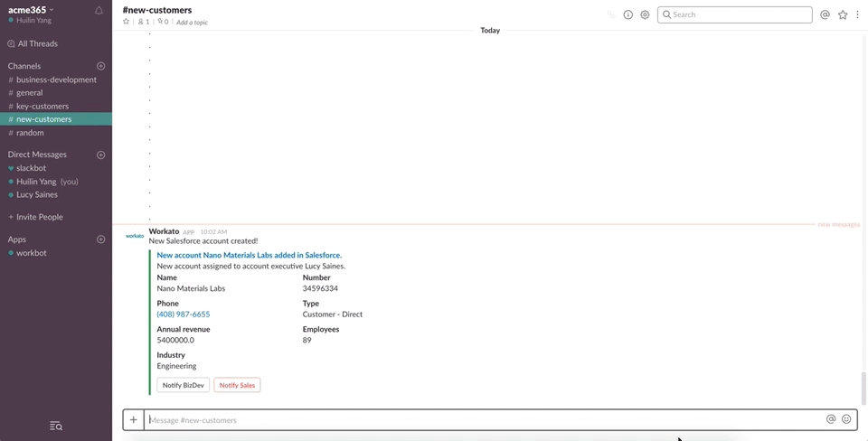This screenshot has width=868, height=441.
Task: Open channel settings gear icon
Action: point(645,14)
